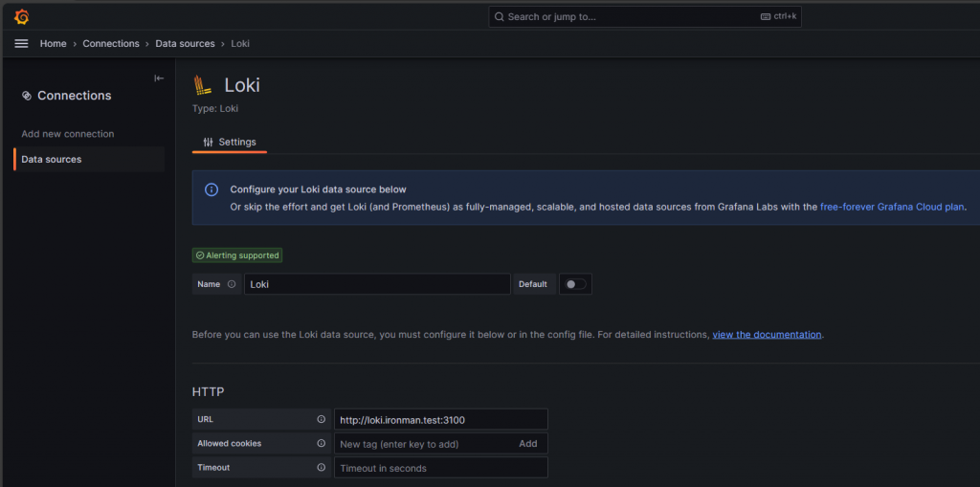This screenshot has width=980, height=487.
Task: Click the info icon next to Name
Action: pyautogui.click(x=232, y=284)
